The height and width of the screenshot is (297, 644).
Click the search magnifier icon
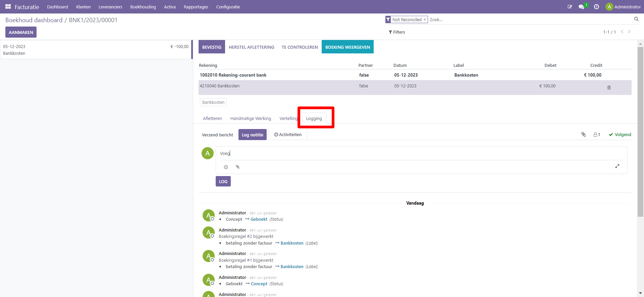click(636, 19)
